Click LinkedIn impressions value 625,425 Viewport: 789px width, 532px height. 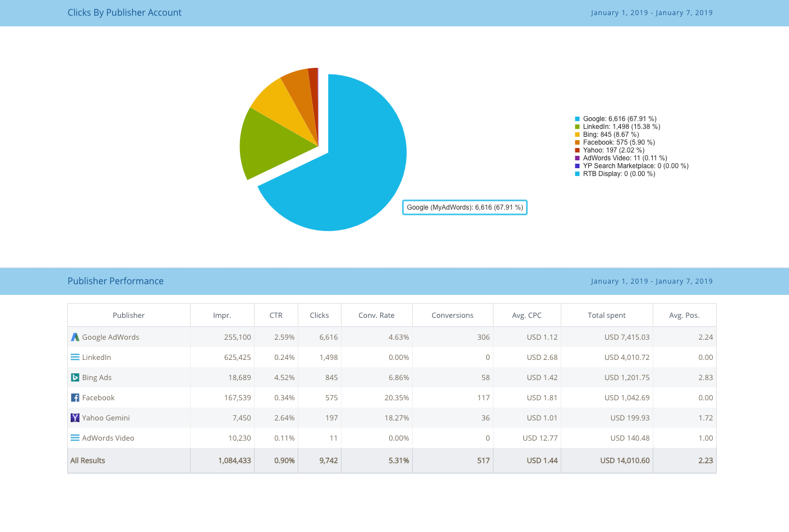238,357
